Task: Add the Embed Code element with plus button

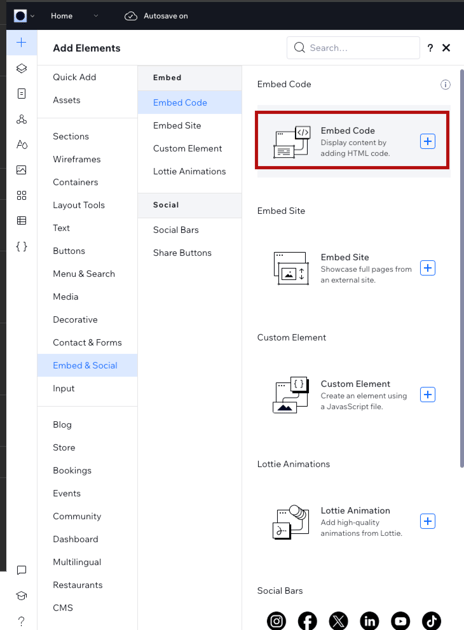Action: pos(428,141)
